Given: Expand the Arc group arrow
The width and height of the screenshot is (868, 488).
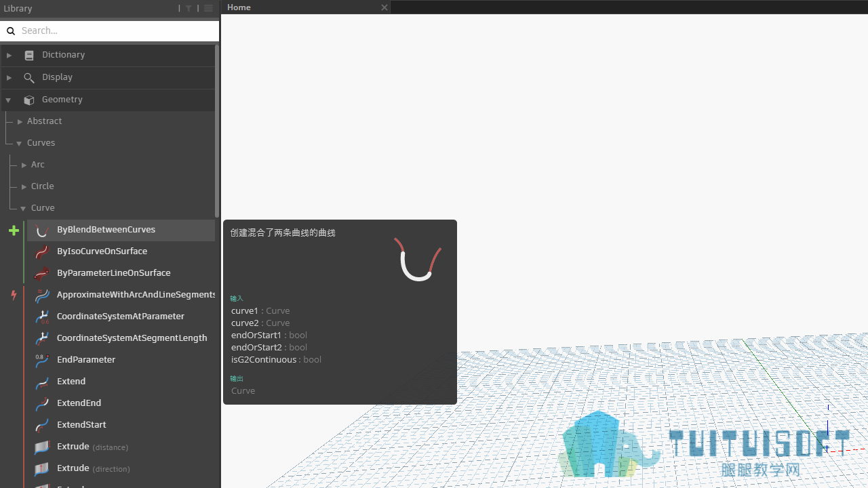Looking at the screenshot, I should pyautogui.click(x=24, y=165).
